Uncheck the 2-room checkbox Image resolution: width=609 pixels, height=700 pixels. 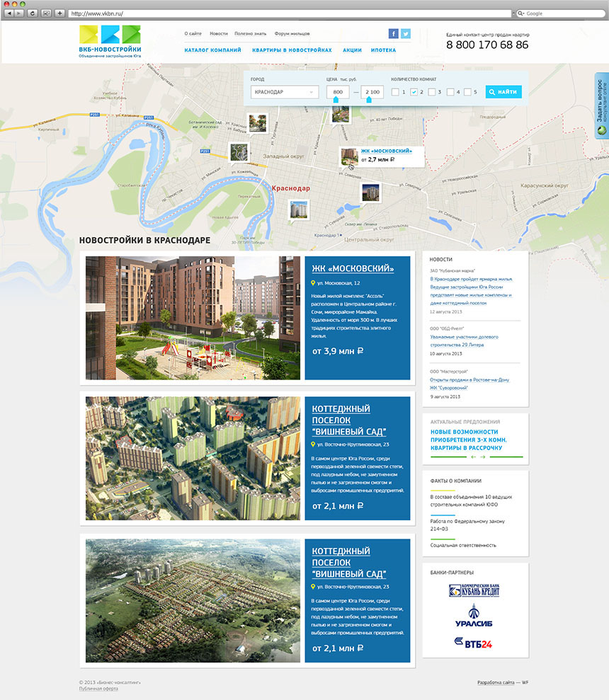(414, 92)
